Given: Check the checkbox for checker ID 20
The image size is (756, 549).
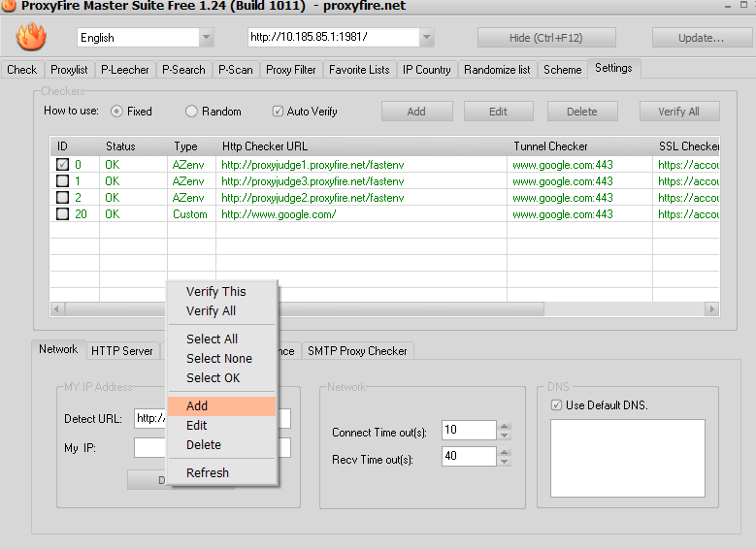Looking at the screenshot, I should (63, 214).
